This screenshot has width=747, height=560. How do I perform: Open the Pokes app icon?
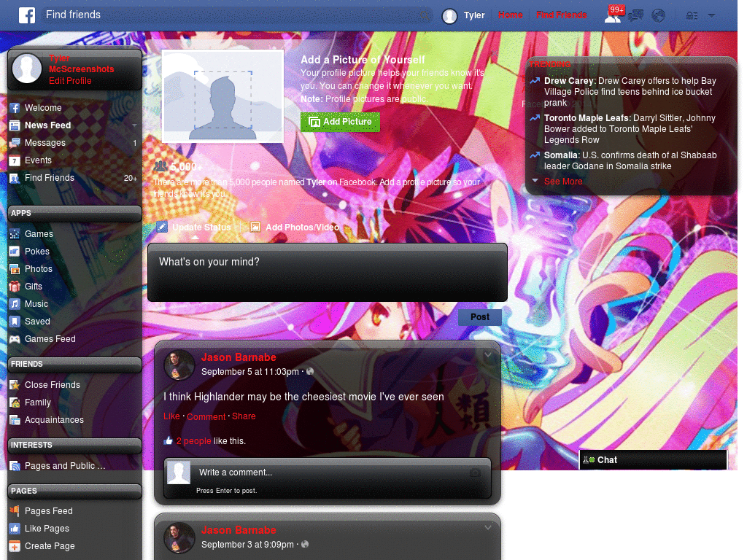click(x=15, y=252)
